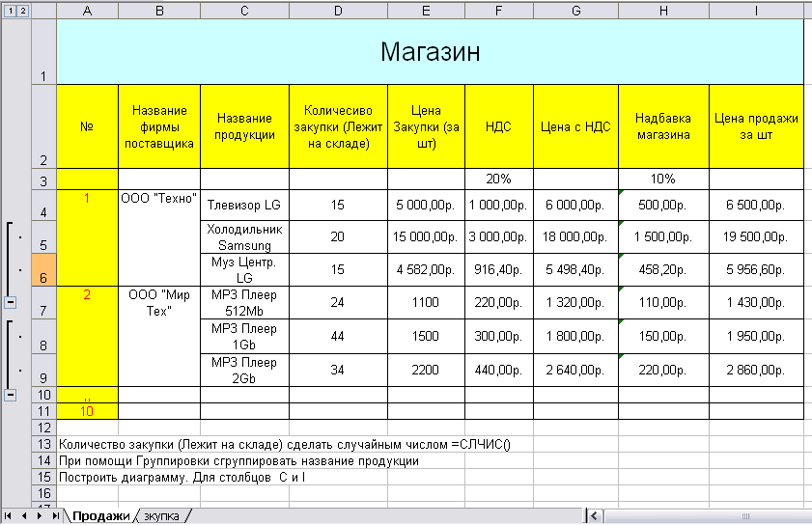Image resolution: width=812 pixels, height=525 pixels.
Task: Select column C header
Action: (244, 11)
